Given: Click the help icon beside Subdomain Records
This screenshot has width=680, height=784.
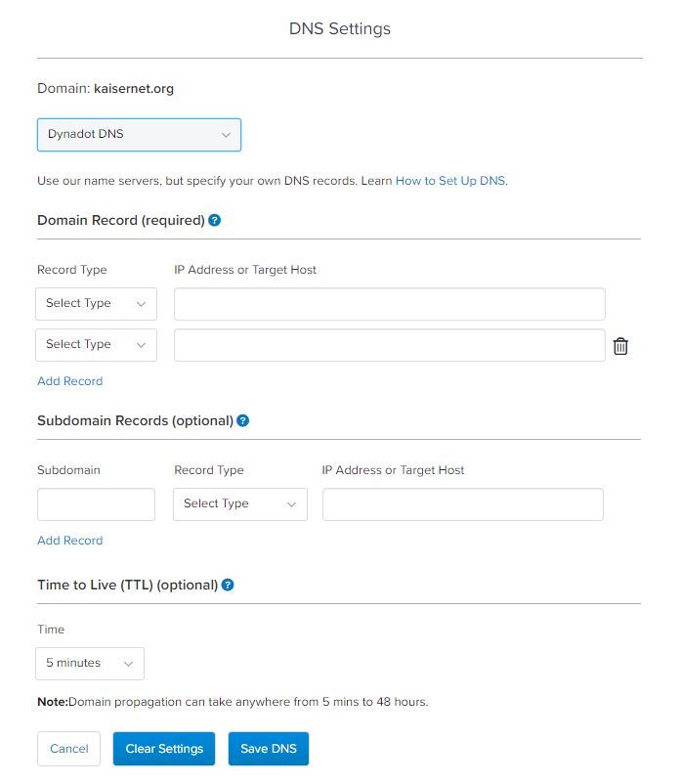Looking at the screenshot, I should (243, 420).
